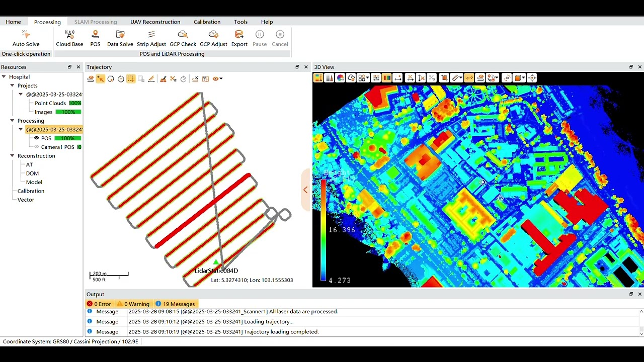The image size is (644, 362).
Task: Open the Tools tab
Action: [240, 22]
